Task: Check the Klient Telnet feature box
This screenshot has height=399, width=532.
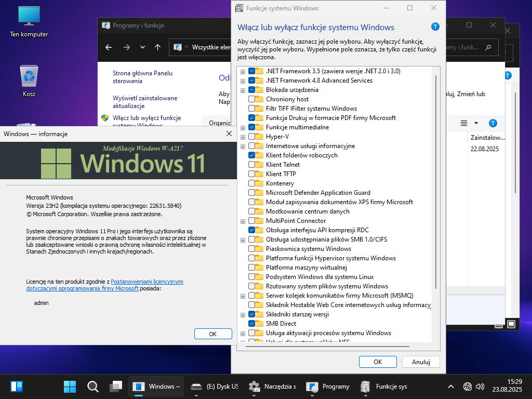Action: pos(252,165)
